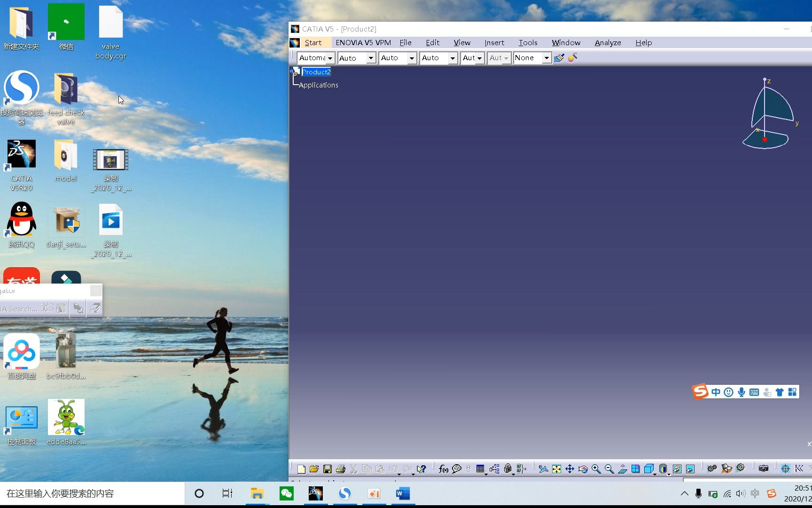This screenshot has width=812, height=508.
Task: Click the Capture camera icon
Action: click(x=764, y=468)
